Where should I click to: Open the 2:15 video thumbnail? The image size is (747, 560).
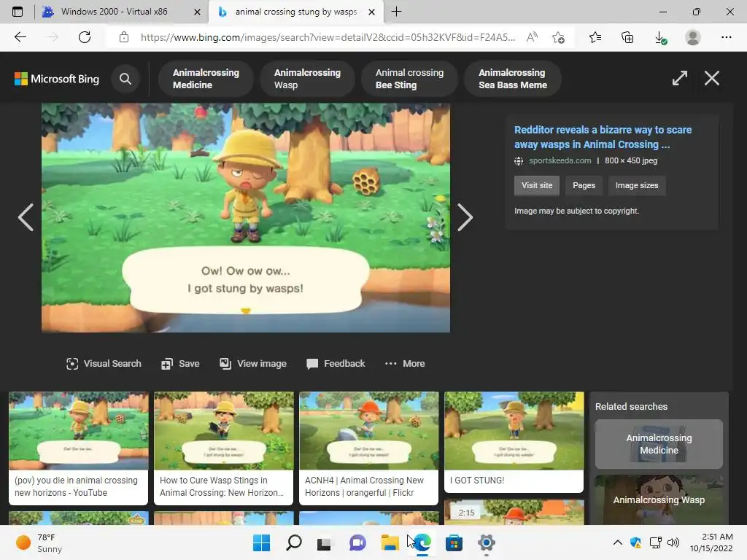point(514,513)
